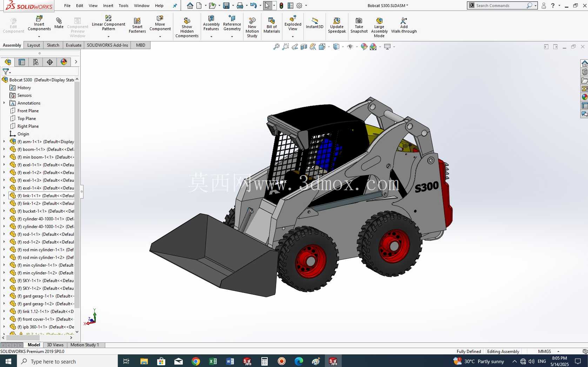Click the History item in the tree
Image resolution: width=588 pixels, height=367 pixels.
[24, 88]
